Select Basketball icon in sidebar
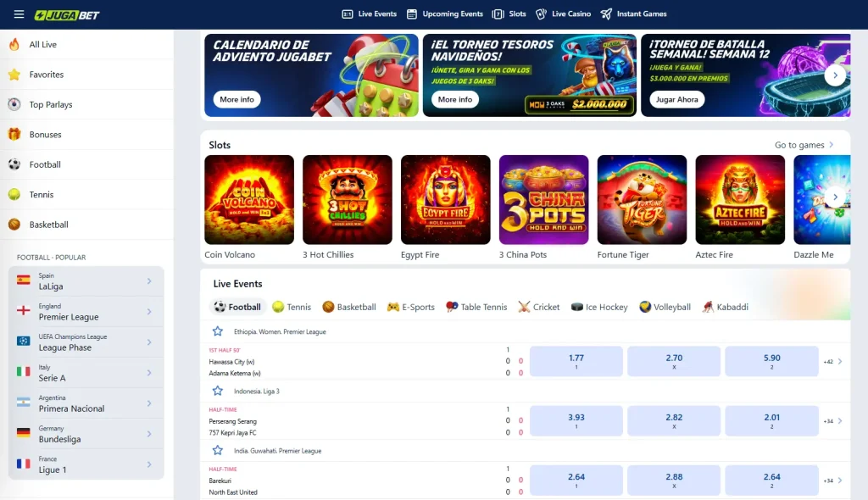The height and width of the screenshot is (500, 868). click(14, 225)
